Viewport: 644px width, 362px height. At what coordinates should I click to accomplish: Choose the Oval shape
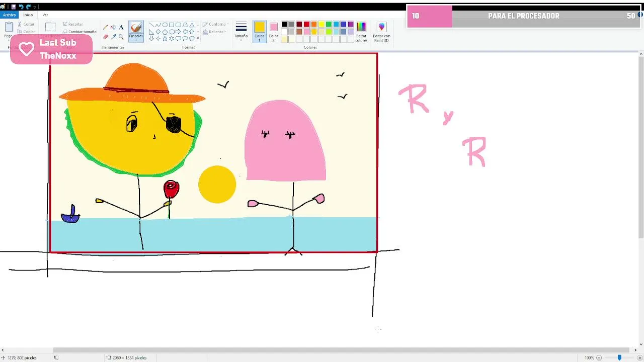tap(165, 25)
